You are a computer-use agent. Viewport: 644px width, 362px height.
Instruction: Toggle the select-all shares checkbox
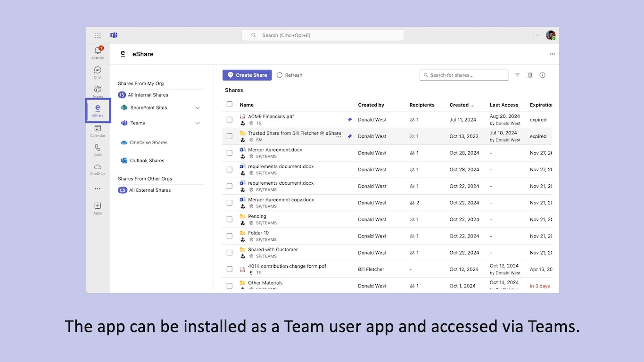click(x=230, y=105)
